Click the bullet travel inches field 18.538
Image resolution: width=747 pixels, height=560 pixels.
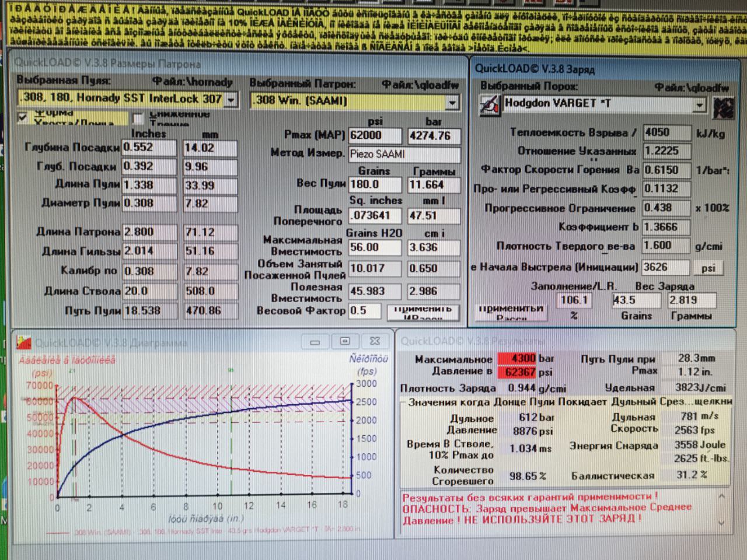(x=149, y=311)
